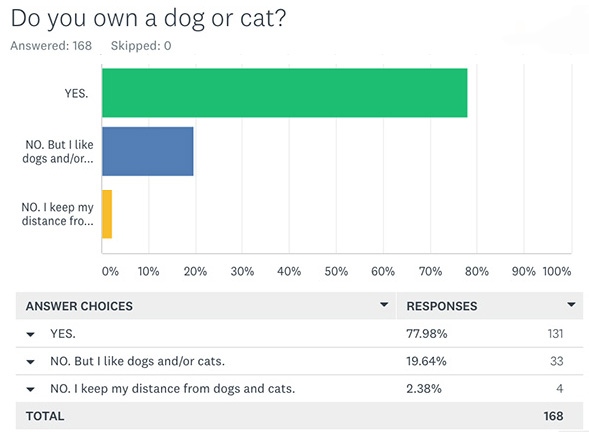589x433 pixels.
Task: Click the 'Skipped: 0' label
Action: coord(141,46)
